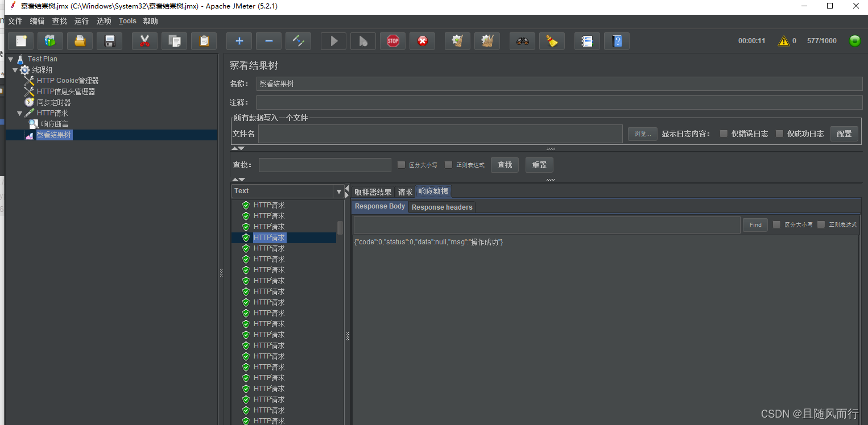Image resolution: width=868 pixels, height=425 pixels.
Task: Click the 文件名 filename input field
Action: click(x=440, y=134)
